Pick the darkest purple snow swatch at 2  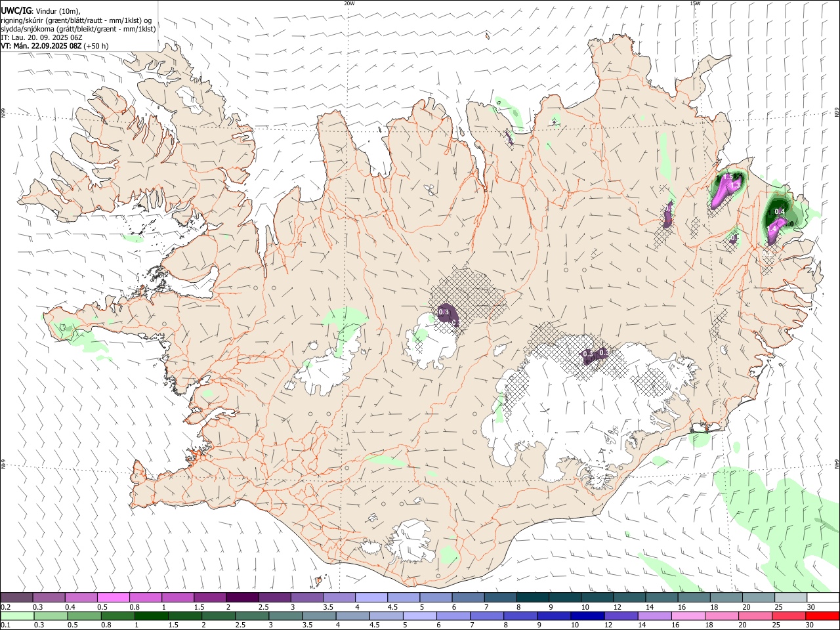tap(242, 597)
